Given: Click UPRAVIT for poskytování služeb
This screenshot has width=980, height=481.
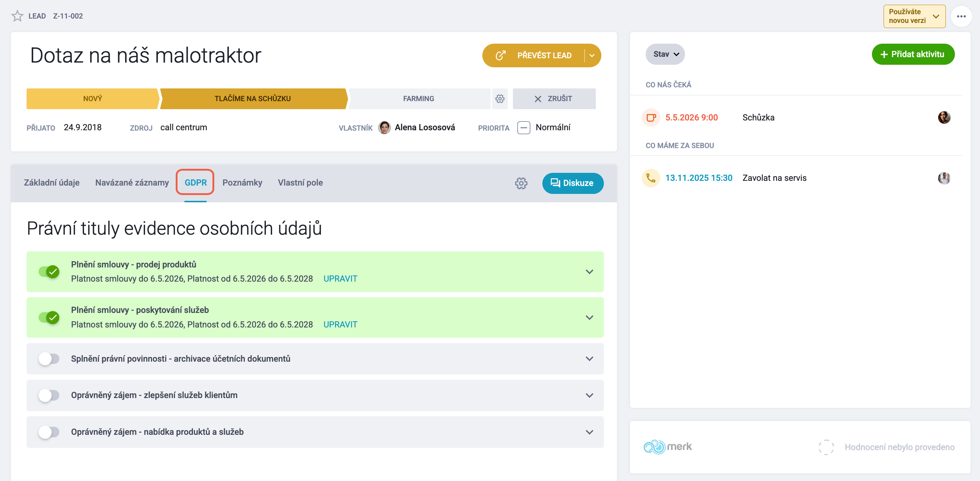Looking at the screenshot, I should point(340,325).
